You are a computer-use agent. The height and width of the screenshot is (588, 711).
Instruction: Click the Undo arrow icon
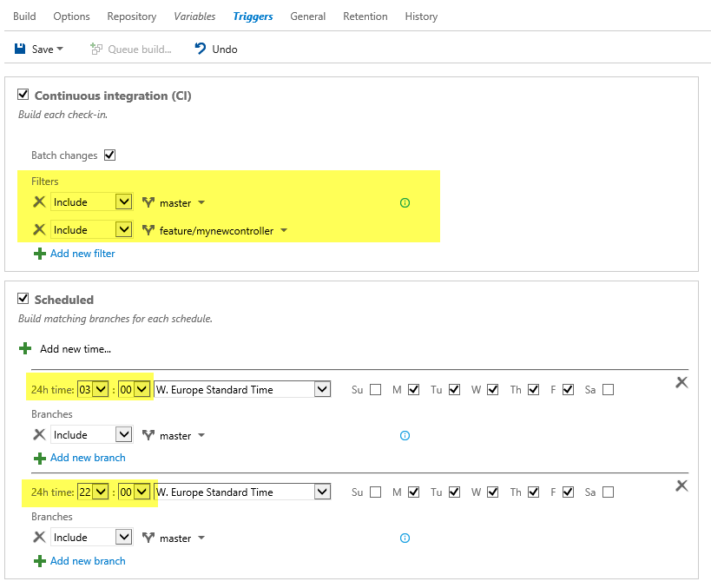[x=200, y=49]
